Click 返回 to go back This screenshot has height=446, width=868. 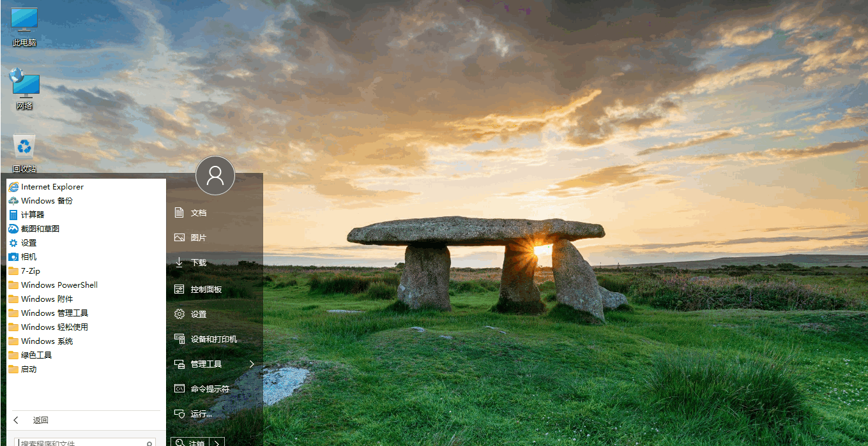click(x=86, y=420)
